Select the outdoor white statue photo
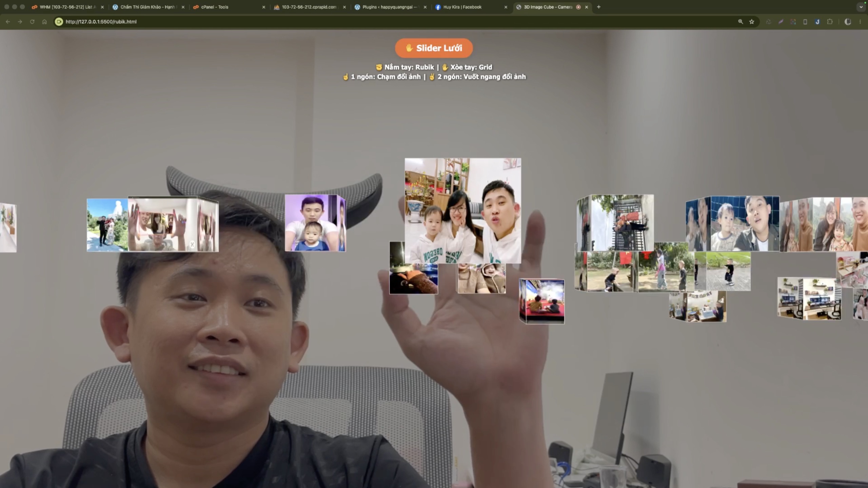This screenshot has height=488, width=868. pyautogui.click(x=107, y=225)
